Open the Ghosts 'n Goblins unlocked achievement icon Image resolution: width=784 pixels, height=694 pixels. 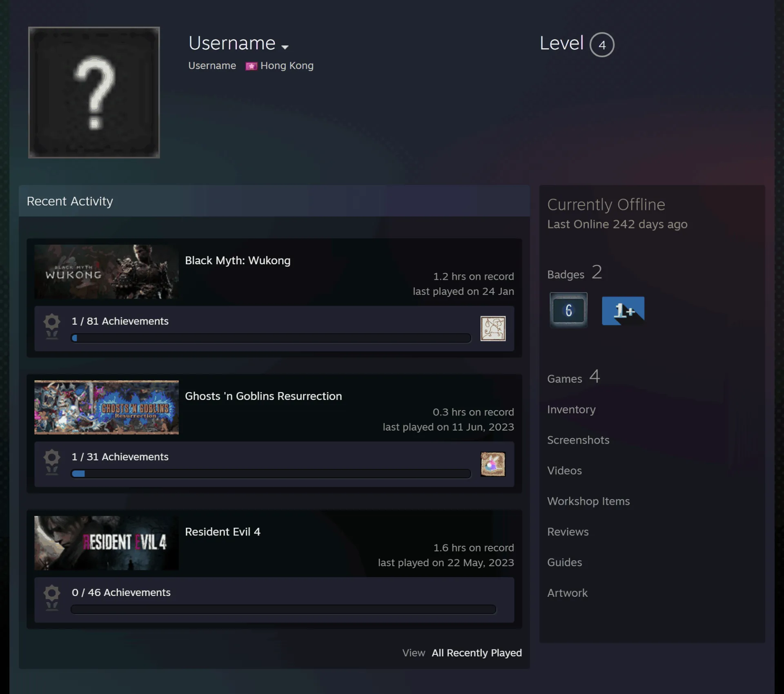tap(493, 464)
